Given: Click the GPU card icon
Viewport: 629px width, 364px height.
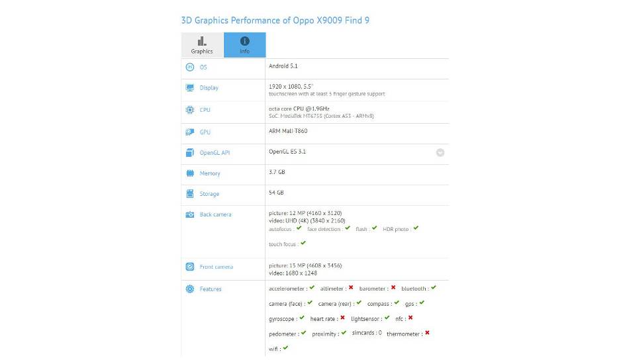Looking at the screenshot, I should point(190,132).
